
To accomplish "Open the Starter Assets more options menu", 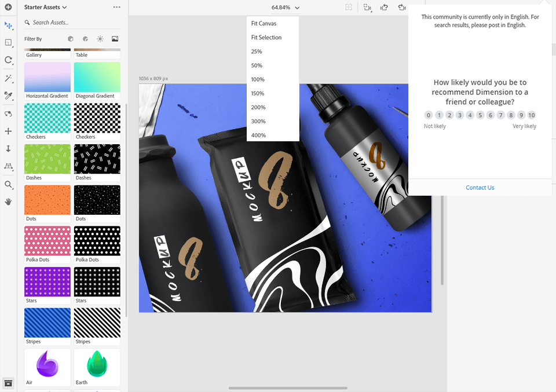I will coord(117,8).
